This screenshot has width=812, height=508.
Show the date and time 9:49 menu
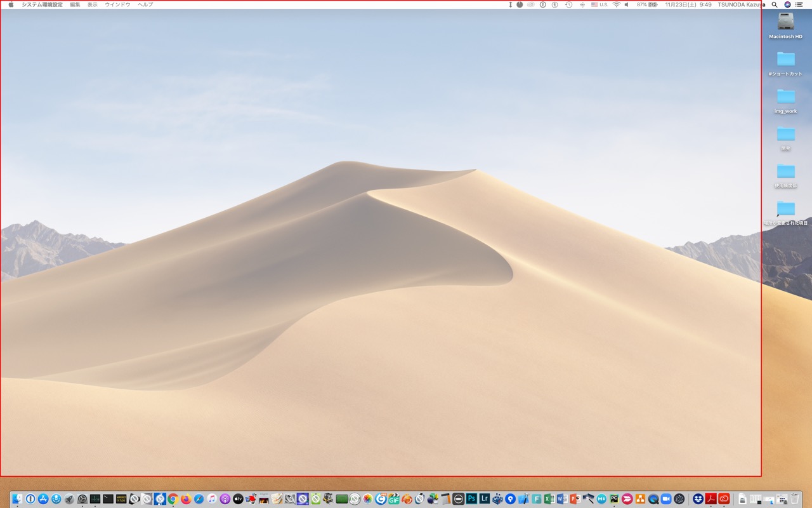click(x=688, y=4)
